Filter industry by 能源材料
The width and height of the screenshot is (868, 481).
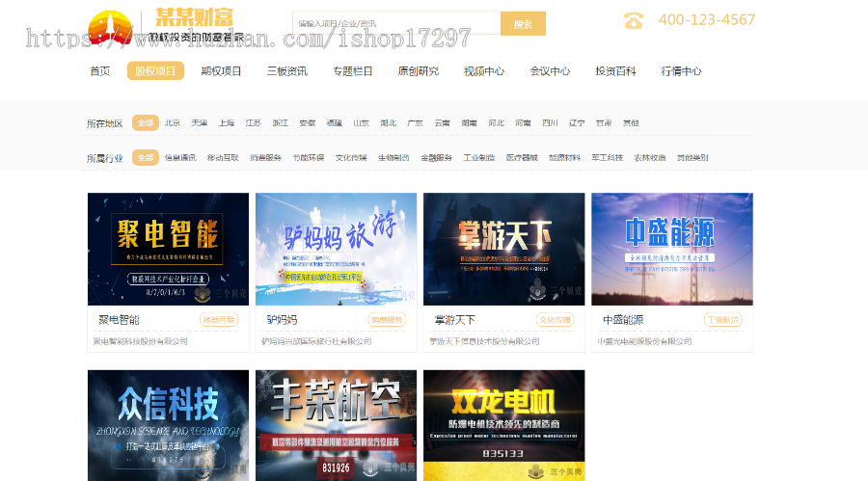tap(564, 158)
